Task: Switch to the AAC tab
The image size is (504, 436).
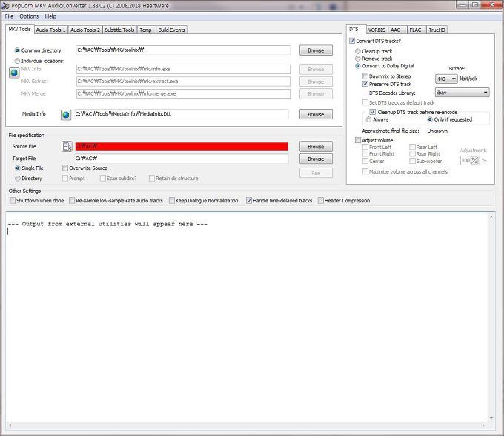Action: [x=396, y=30]
